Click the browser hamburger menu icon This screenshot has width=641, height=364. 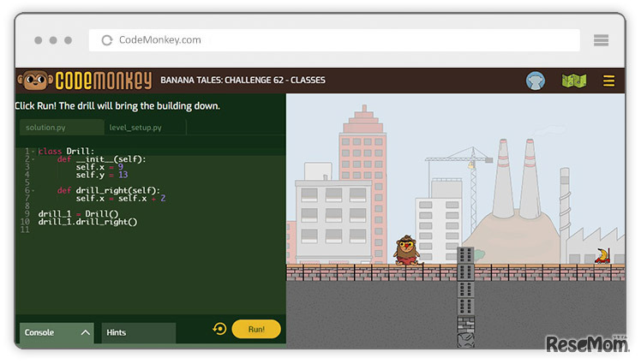tap(601, 40)
